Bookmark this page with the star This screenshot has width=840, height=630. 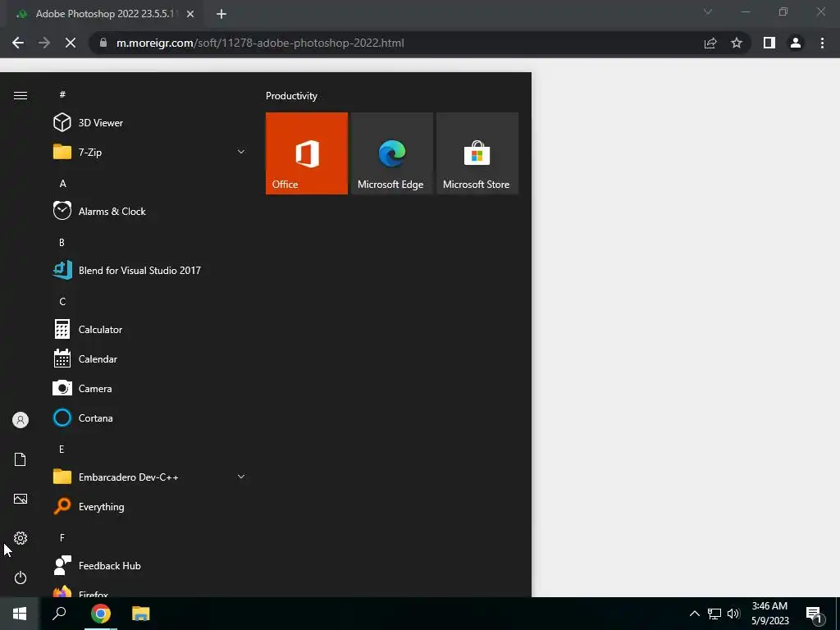[x=737, y=43]
